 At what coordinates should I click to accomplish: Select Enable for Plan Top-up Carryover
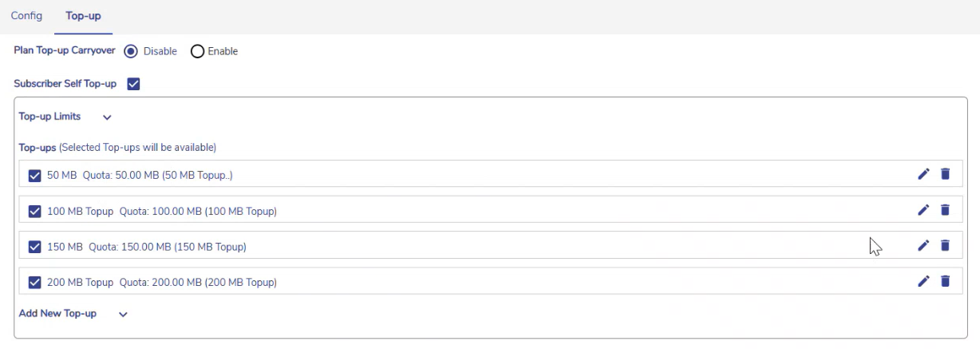[x=197, y=51]
